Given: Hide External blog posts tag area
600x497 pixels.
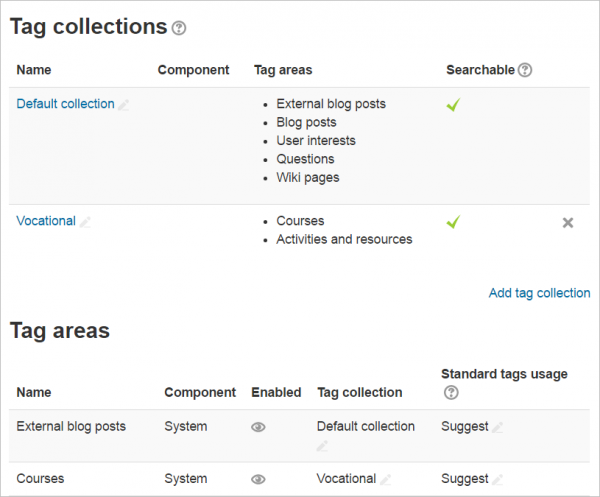Looking at the screenshot, I should 258,427.
